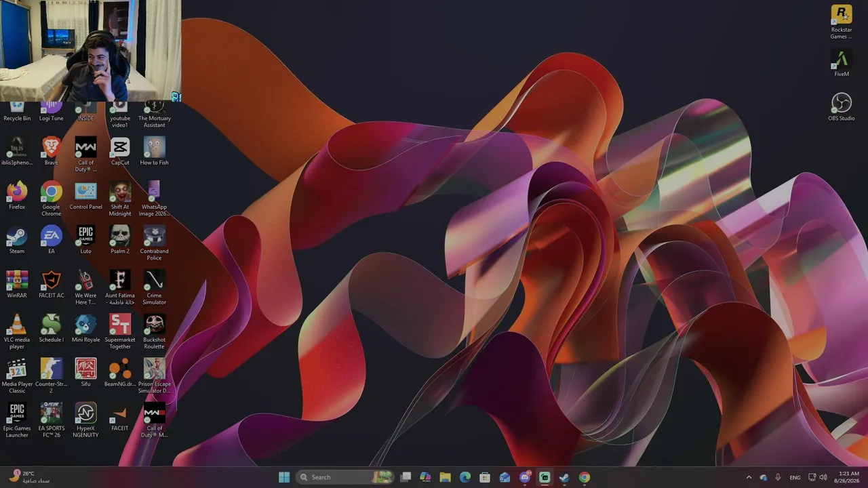The height and width of the screenshot is (488, 868).
Task: Select the VLC media player icon
Action: pyautogui.click(x=17, y=331)
